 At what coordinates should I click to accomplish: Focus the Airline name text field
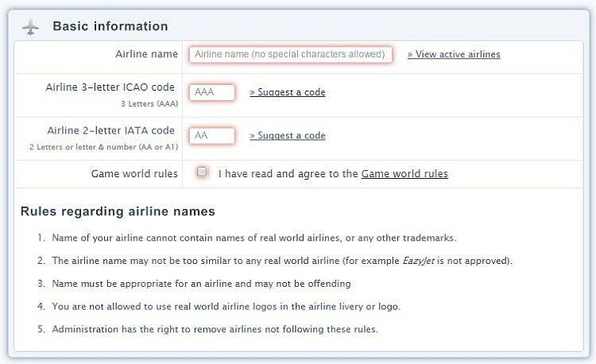pyautogui.click(x=291, y=54)
